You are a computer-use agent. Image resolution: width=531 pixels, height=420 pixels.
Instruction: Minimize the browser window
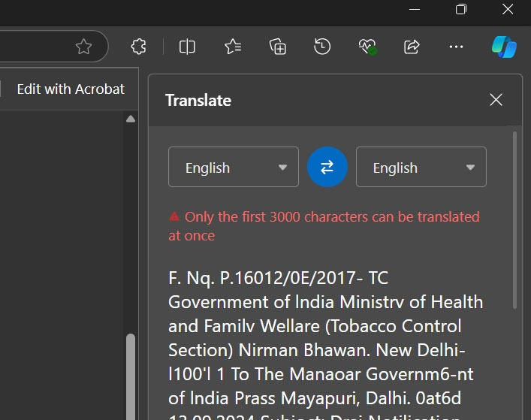point(415,10)
